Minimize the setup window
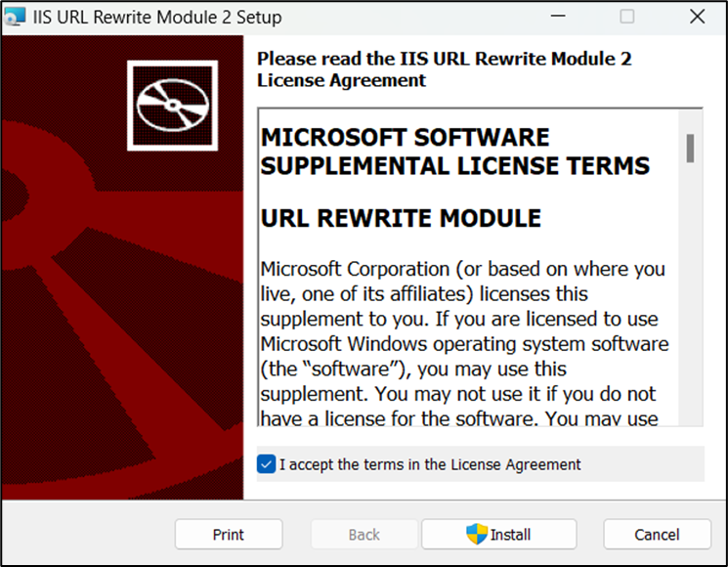Image resolution: width=728 pixels, height=567 pixels. (x=557, y=18)
